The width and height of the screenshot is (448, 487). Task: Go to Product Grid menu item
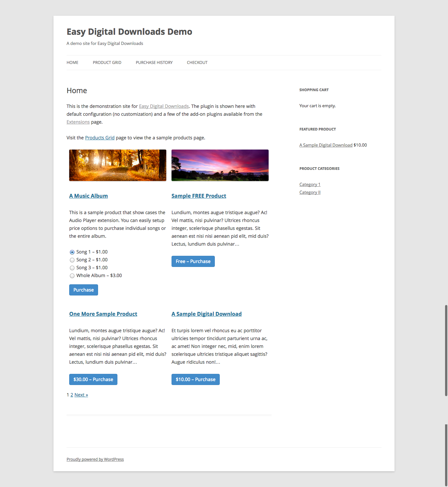(107, 63)
